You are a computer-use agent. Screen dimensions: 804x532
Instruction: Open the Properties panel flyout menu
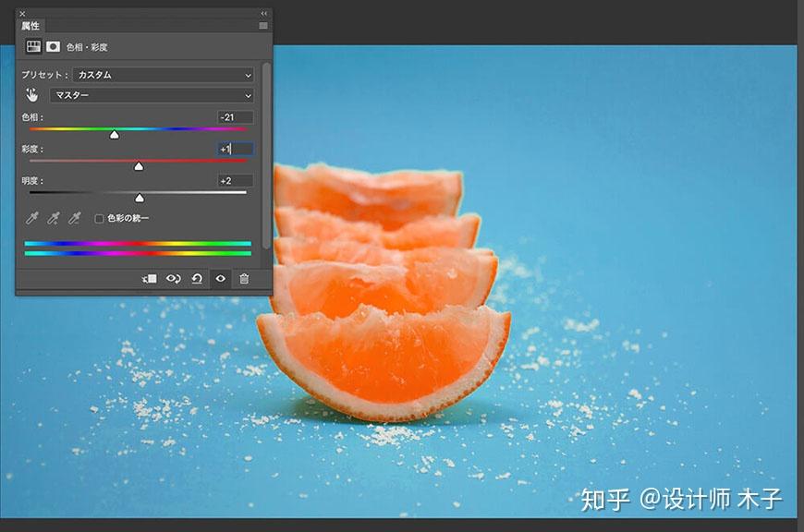pyautogui.click(x=263, y=26)
